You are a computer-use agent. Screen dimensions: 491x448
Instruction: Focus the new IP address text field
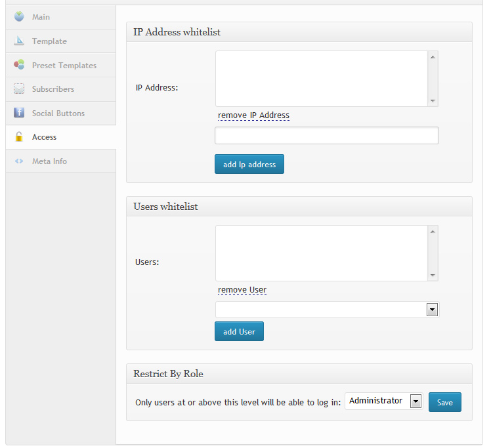point(327,136)
